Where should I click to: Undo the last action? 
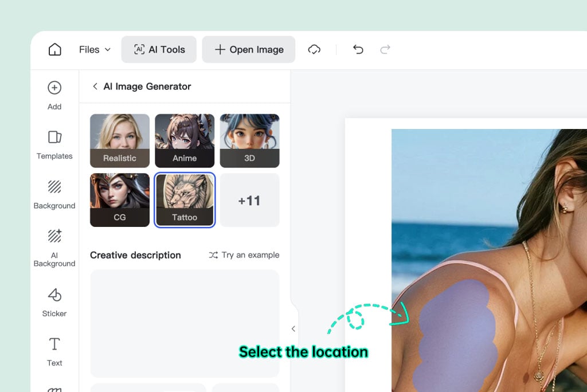tap(358, 49)
